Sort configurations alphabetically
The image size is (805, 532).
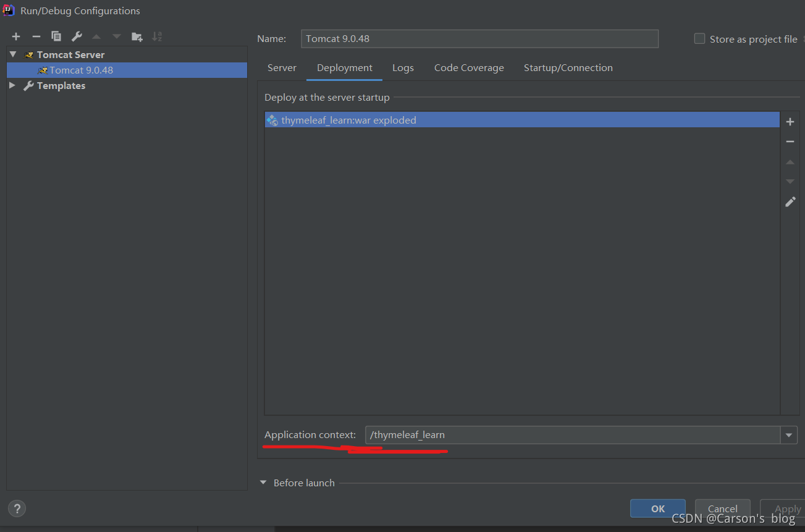click(x=157, y=36)
